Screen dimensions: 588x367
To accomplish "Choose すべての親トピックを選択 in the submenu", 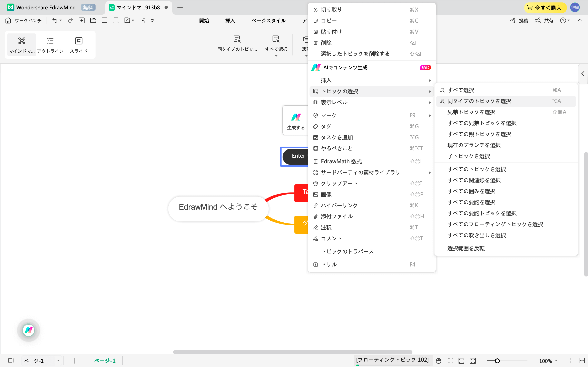I will coord(479,134).
